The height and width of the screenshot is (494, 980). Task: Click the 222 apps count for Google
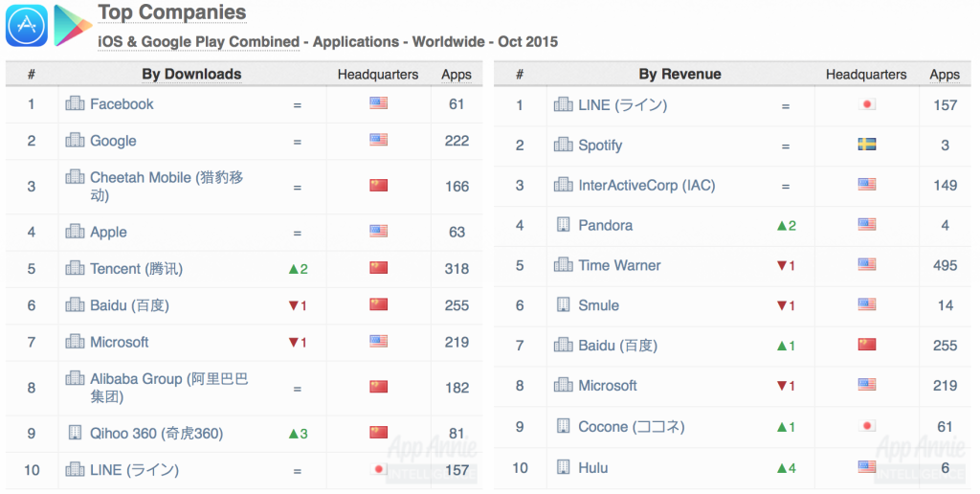[457, 141]
